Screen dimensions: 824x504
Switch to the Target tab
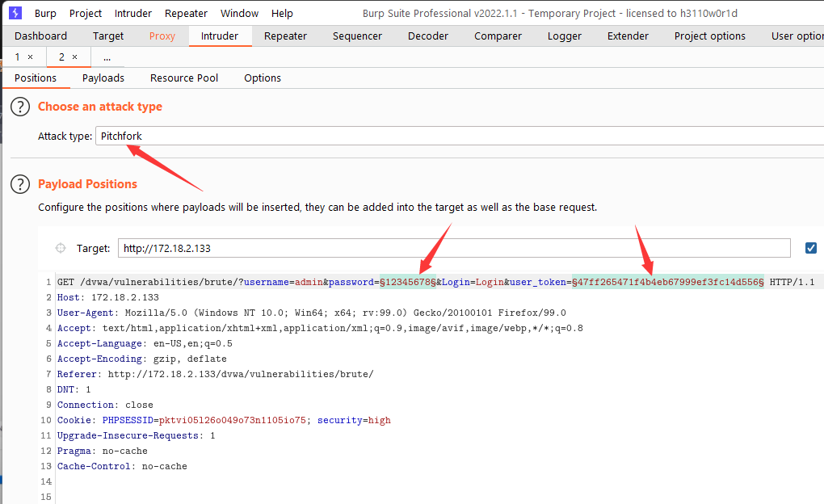(x=108, y=36)
